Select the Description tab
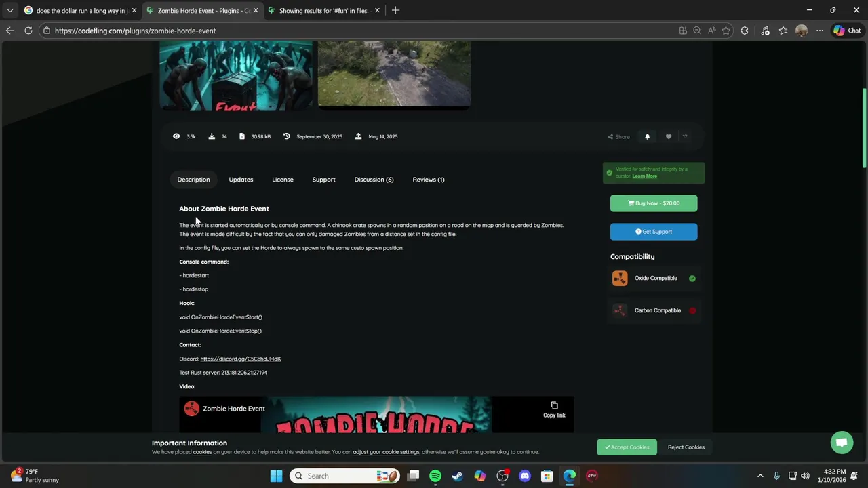 [x=193, y=180]
